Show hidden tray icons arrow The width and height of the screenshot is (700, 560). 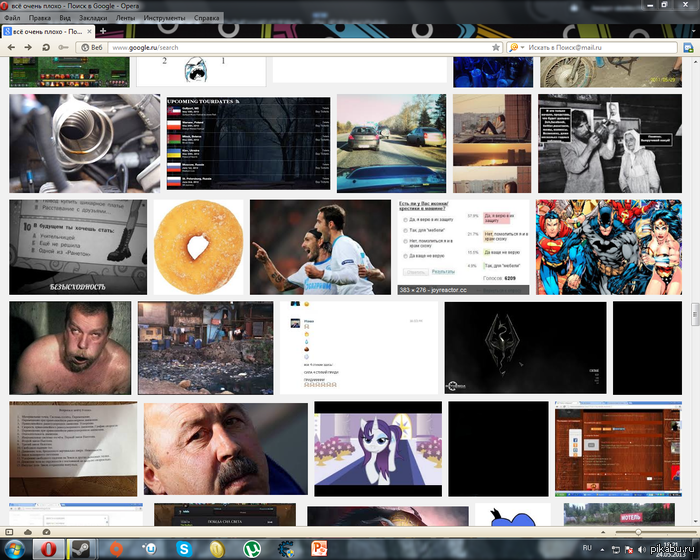[x=602, y=550]
